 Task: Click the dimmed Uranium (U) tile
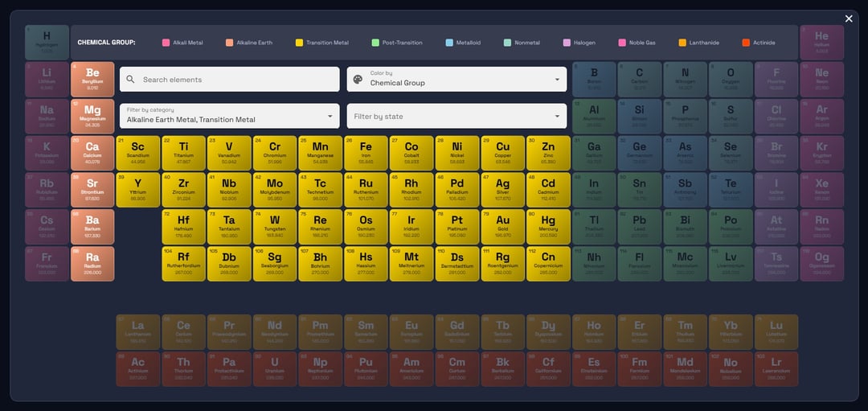275,368
